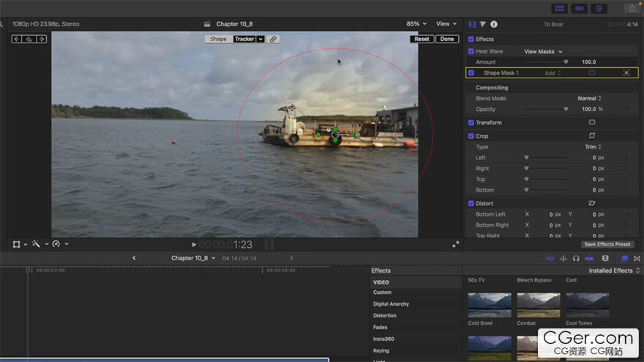Adjust the Heat Wave Amount slider
The width and height of the screenshot is (644, 362).
point(566,62)
